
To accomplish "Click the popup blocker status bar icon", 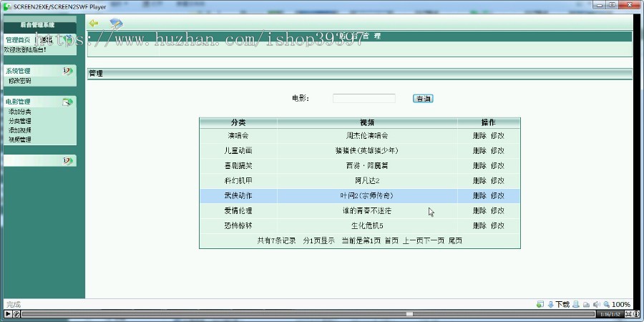I will (x=540, y=304).
